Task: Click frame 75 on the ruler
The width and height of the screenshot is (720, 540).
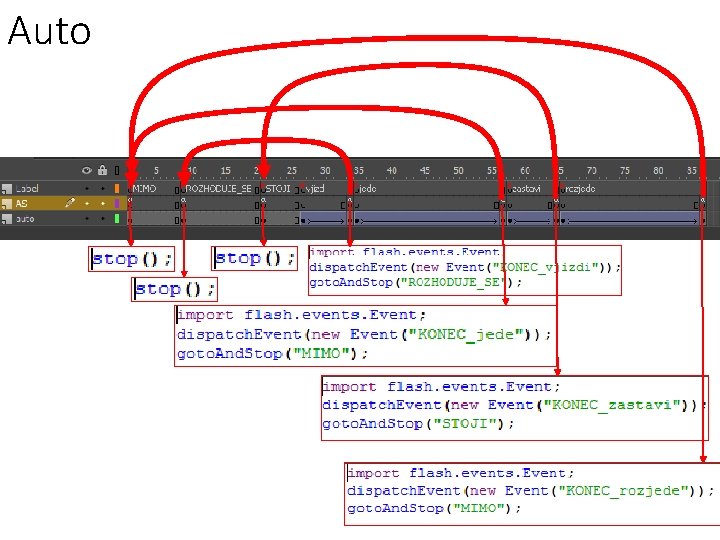Action: point(624,170)
